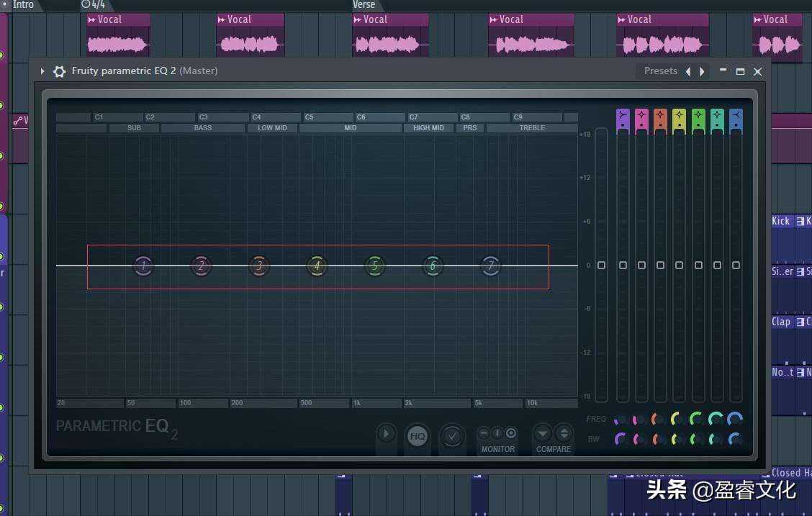Click the Compare down-arrow button
Viewport: 812px width, 516px height.
tap(543, 433)
